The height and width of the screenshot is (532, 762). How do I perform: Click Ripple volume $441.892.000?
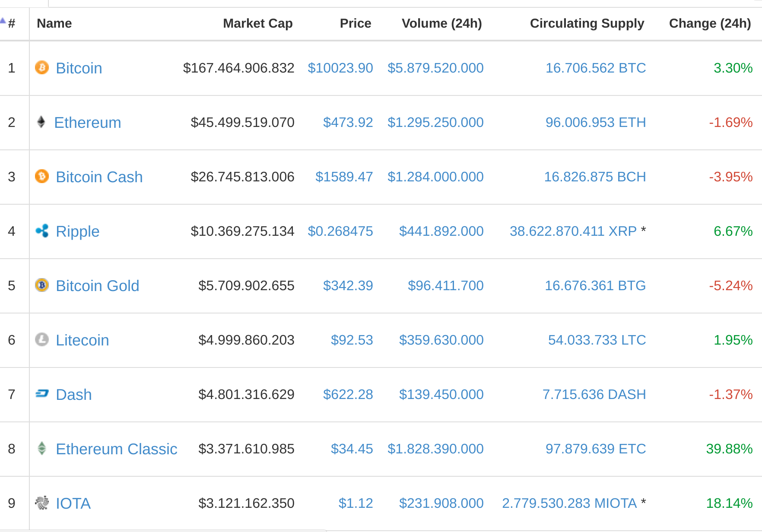pos(441,231)
